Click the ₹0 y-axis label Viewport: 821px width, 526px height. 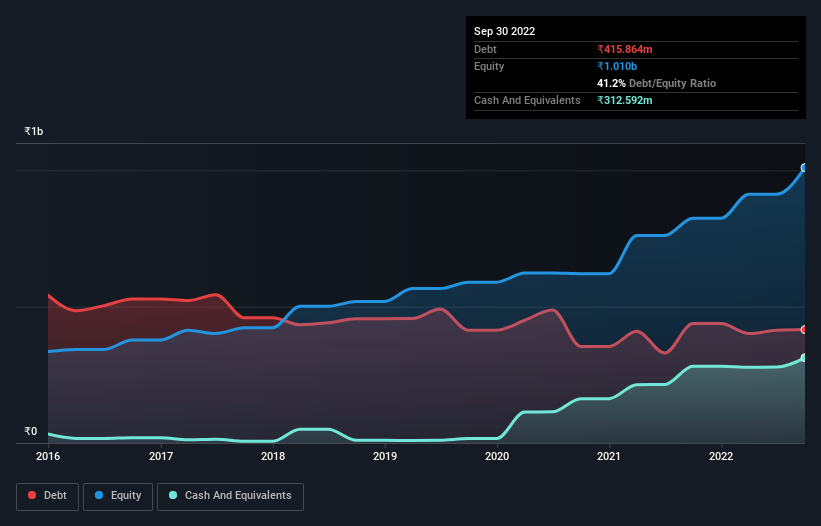pyautogui.click(x=31, y=431)
